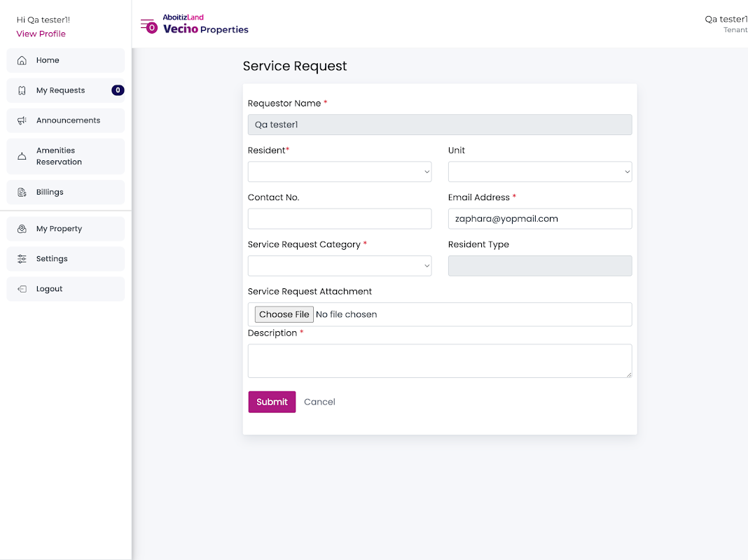This screenshot has width=748, height=560.
Task: Open Settings in the sidebar
Action: (66, 259)
